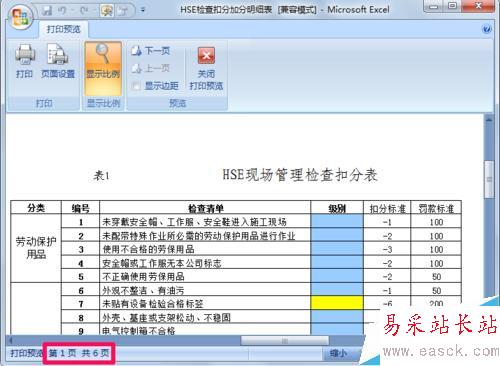
Task: Toggle print preview icon in Quick Access toolbar
Action: (107, 11)
